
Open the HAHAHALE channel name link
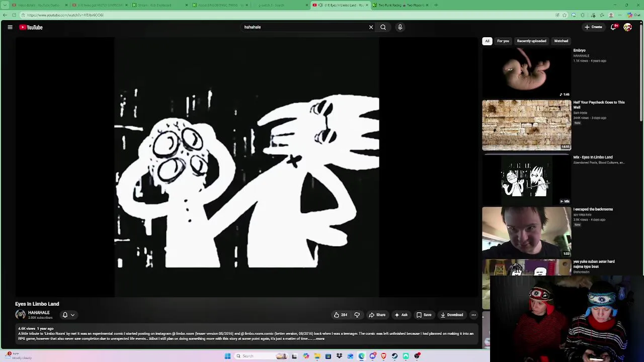[39, 313]
